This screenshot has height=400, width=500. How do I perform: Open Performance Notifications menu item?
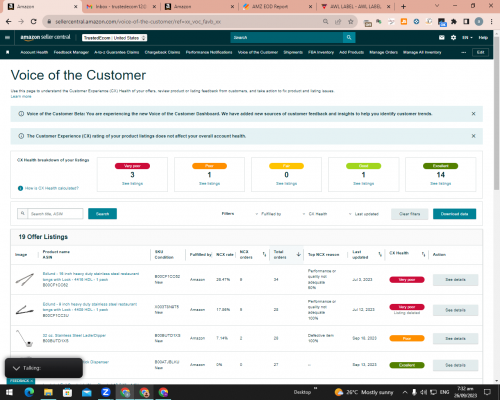209,52
